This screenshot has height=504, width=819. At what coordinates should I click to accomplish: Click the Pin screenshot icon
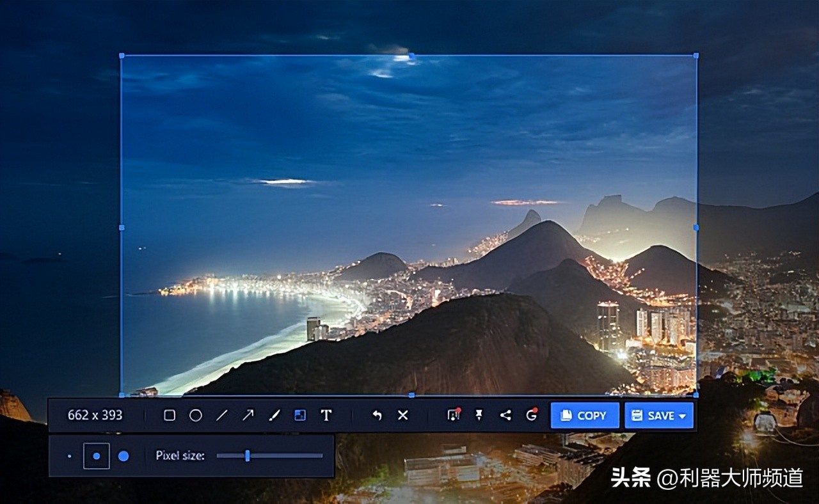coord(478,416)
